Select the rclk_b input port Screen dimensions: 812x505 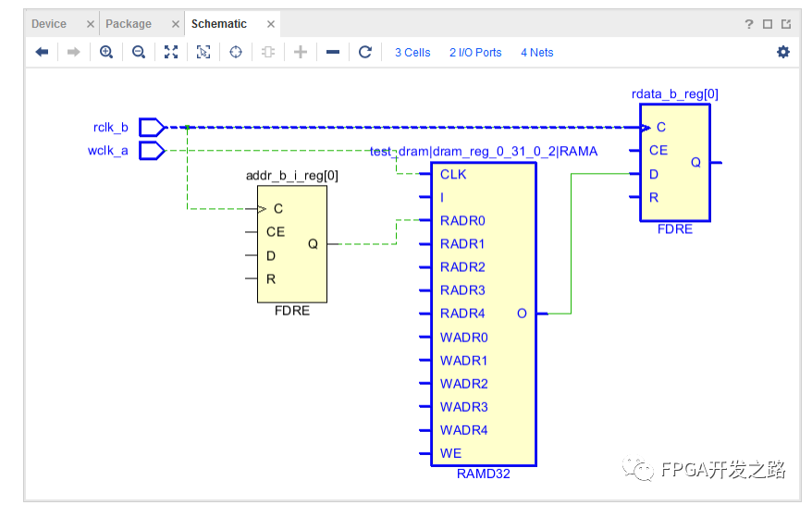tap(152, 127)
